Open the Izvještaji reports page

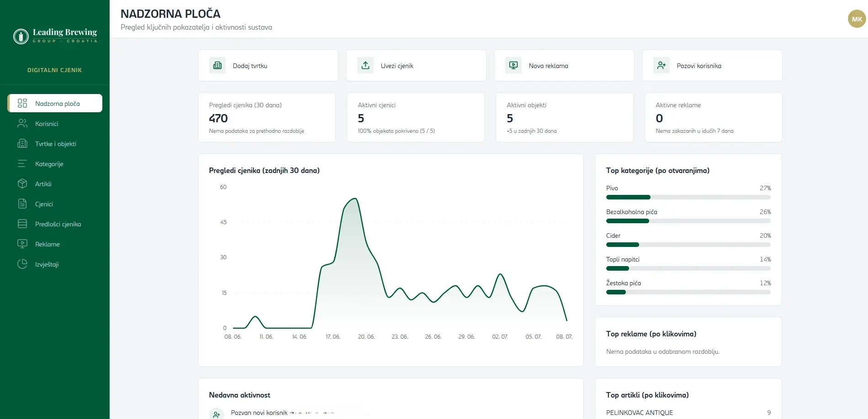(x=55, y=264)
